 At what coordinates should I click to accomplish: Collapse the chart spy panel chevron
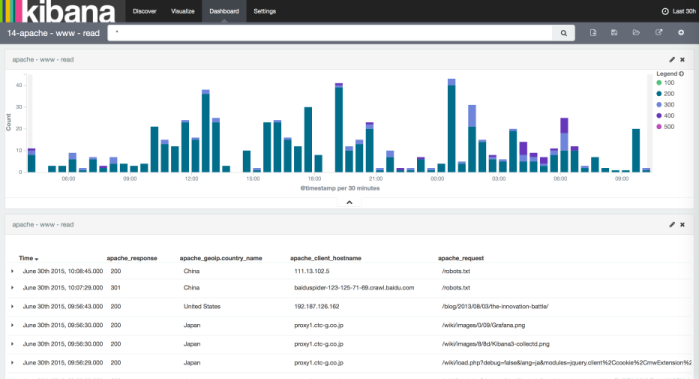coord(350,202)
